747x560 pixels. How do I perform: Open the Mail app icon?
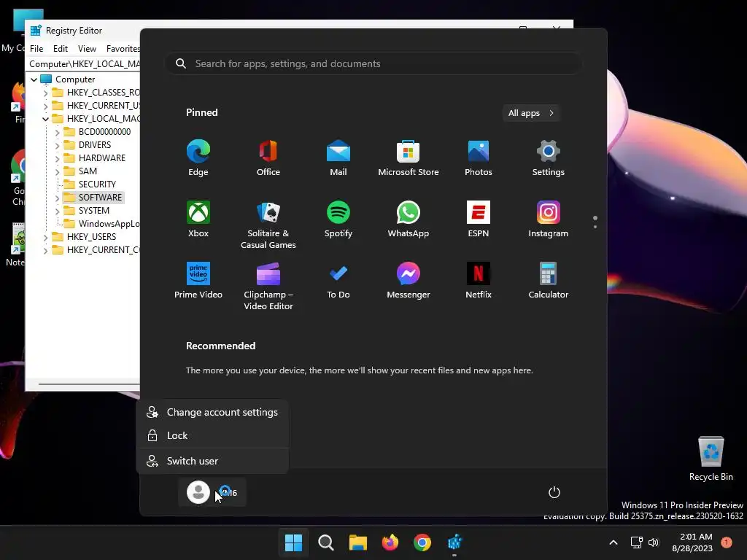[x=338, y=157]
